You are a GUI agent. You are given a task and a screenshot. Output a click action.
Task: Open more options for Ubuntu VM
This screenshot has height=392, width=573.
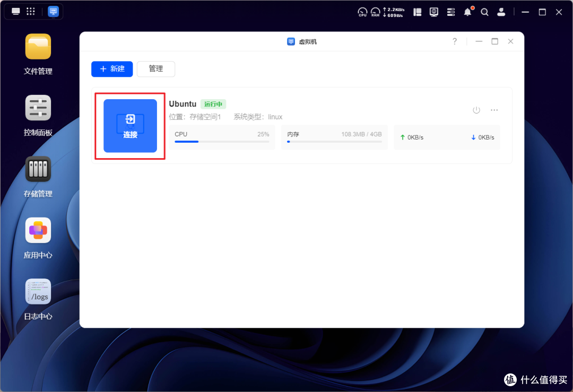click(494, 110)
